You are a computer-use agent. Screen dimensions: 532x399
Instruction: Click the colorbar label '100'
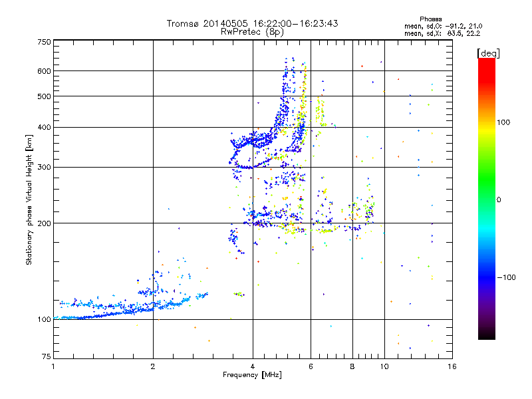[503, 122]
